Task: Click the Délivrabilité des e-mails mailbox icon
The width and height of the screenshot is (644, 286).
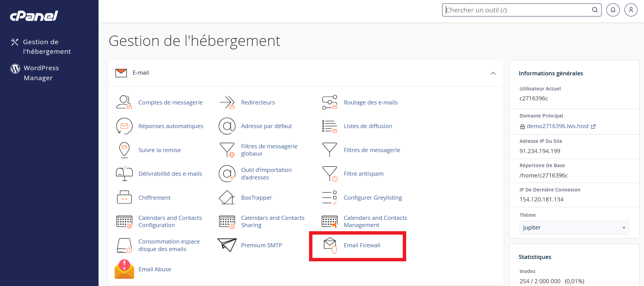Action: click(x=124, y=174)
